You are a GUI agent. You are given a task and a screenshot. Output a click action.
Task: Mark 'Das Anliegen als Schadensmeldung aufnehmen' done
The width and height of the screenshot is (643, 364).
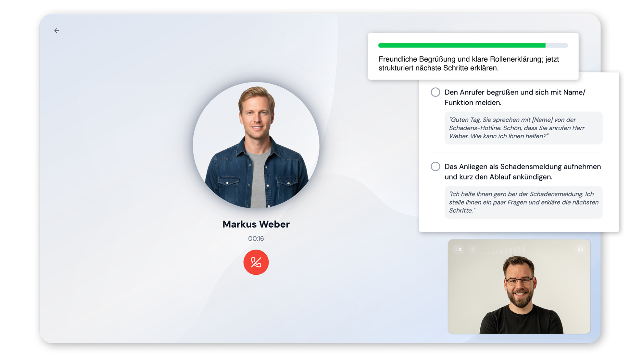pos(435,167)
